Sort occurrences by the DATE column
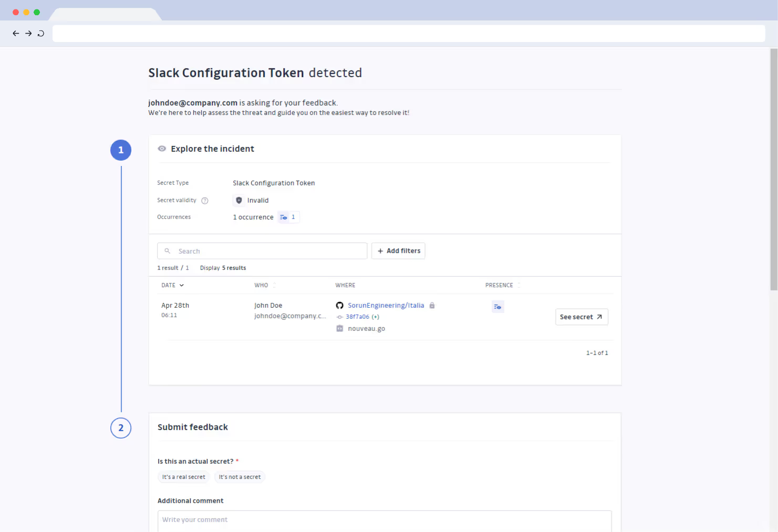Viewport: 778px width, 532px height. 173,285
